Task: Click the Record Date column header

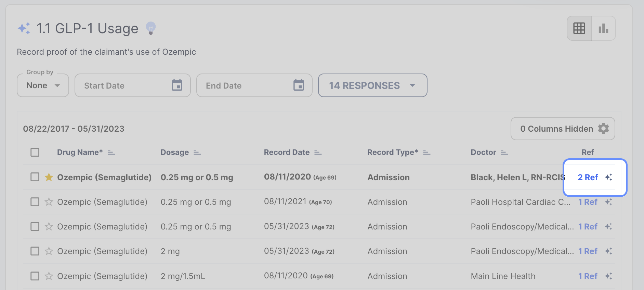Action: 287,152
